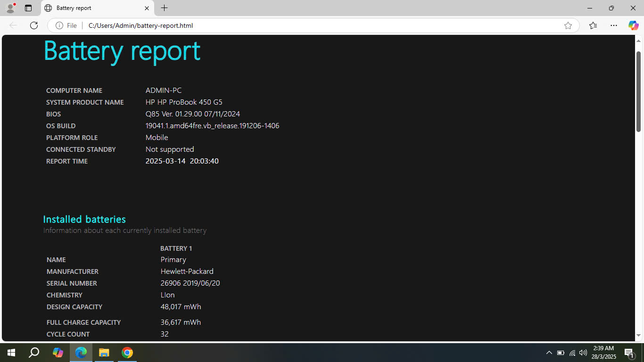The image size is (644, 362).
Task: Open network Wi-Fi tray icon
Action: pos(572,353)
